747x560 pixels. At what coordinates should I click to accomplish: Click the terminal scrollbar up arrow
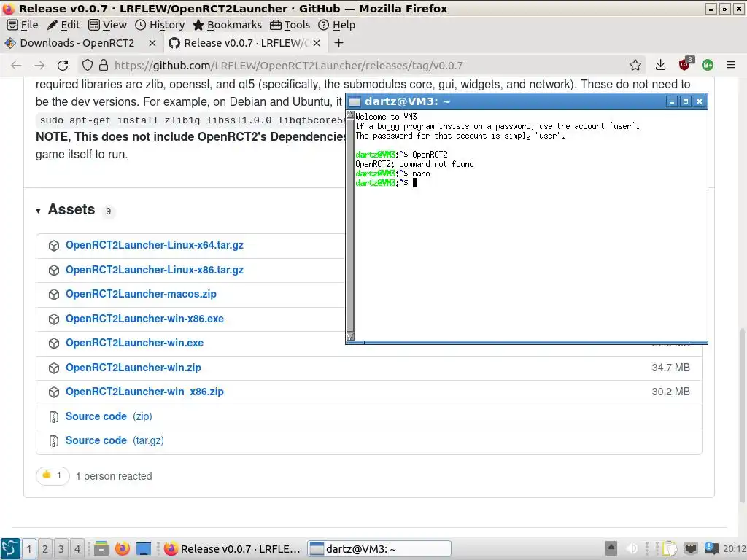point(350,114)
